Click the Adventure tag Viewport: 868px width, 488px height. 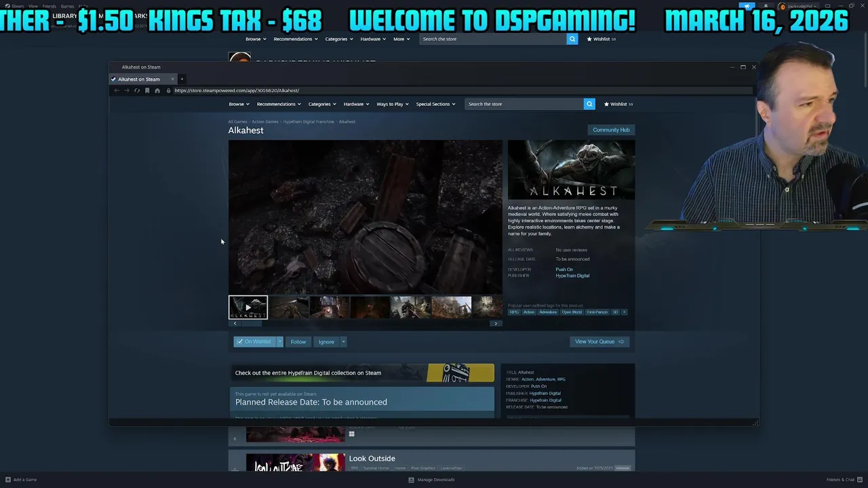pyautogui.click(x=548, y=312)
